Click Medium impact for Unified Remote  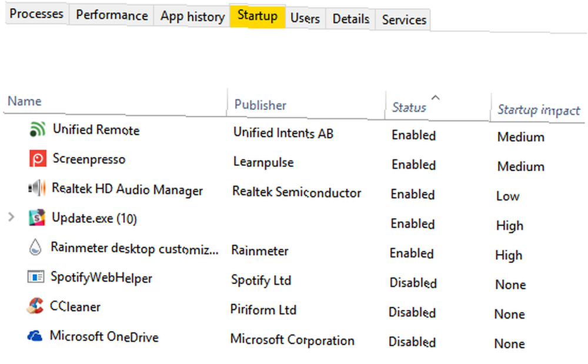520,137
